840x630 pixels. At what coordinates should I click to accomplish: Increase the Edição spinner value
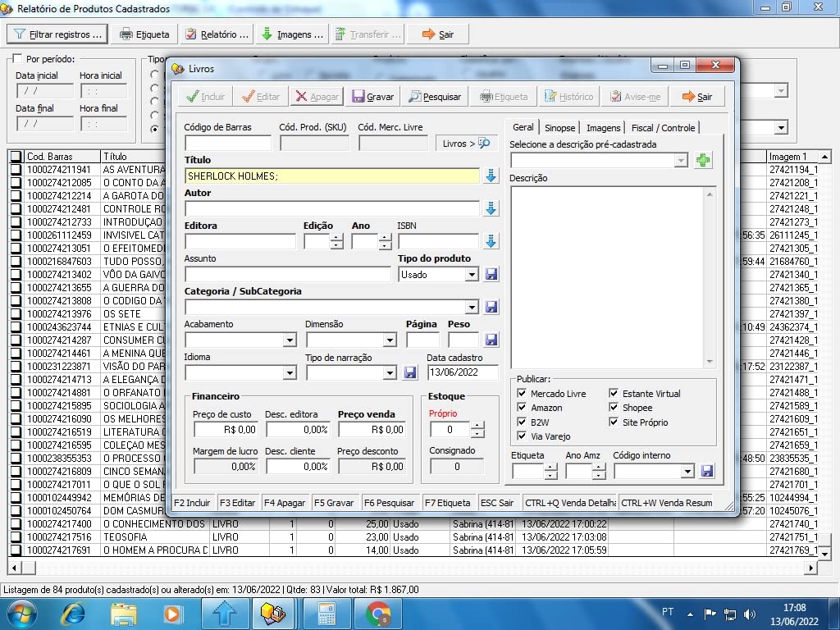pyautogui.click(x=336, y=238)
